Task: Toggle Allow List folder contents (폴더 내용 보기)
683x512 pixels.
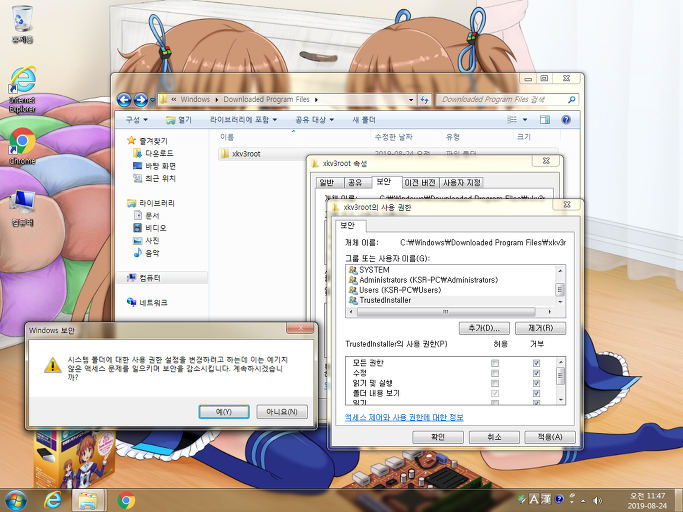Action: 495,393
